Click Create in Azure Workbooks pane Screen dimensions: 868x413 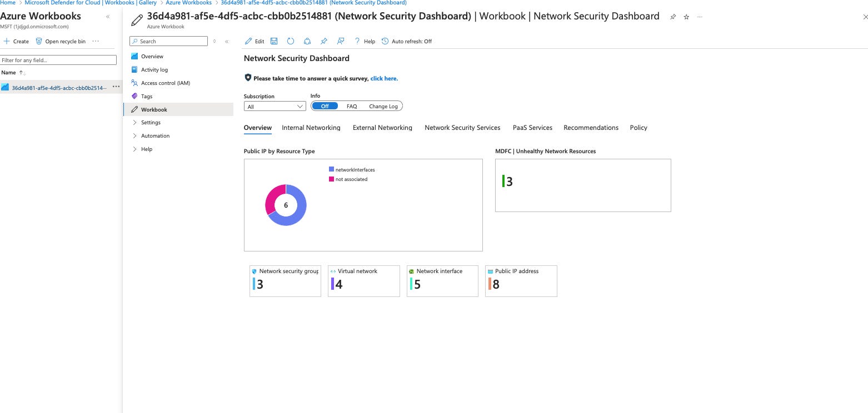click(x=16, y=41)
